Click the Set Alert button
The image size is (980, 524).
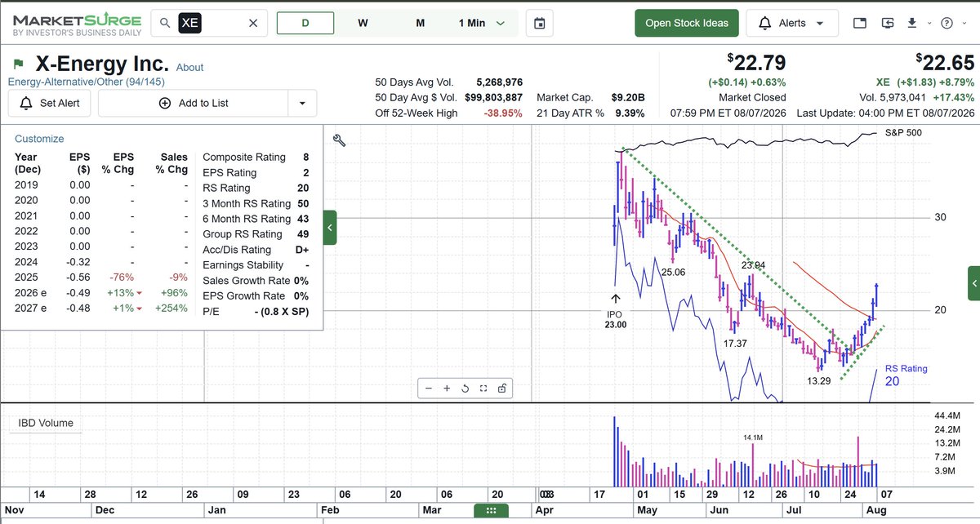51,103
